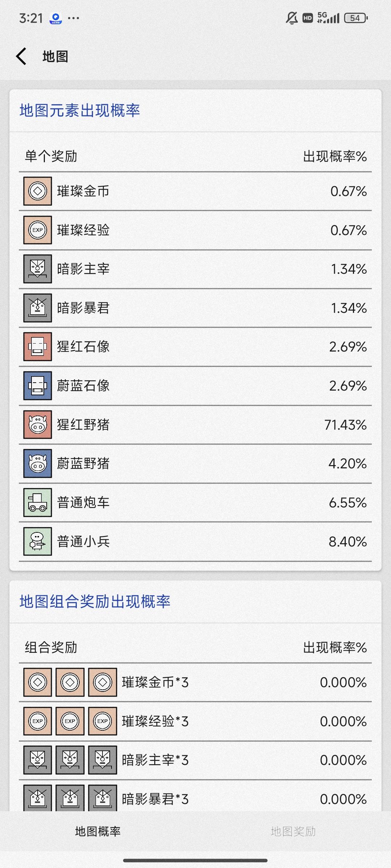Select the 暗影暴君 boss icon

pyautogui.click(x=38, y=308)
